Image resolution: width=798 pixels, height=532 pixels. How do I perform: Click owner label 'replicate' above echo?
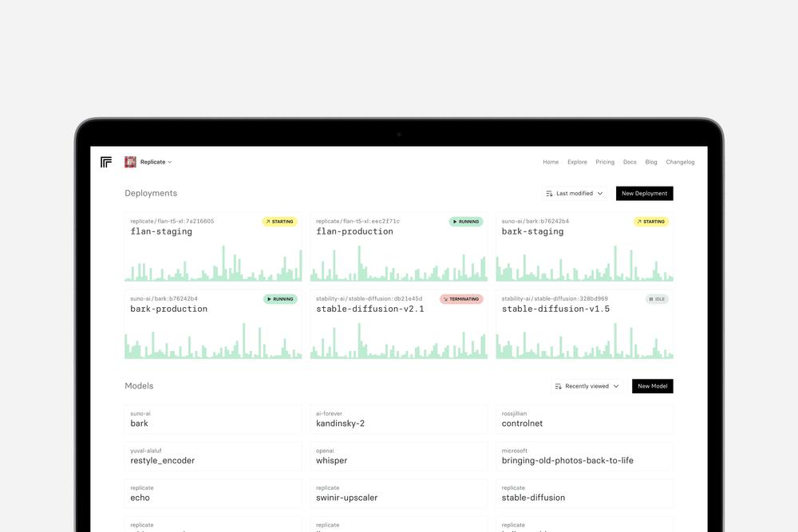(x=142, y=488)
